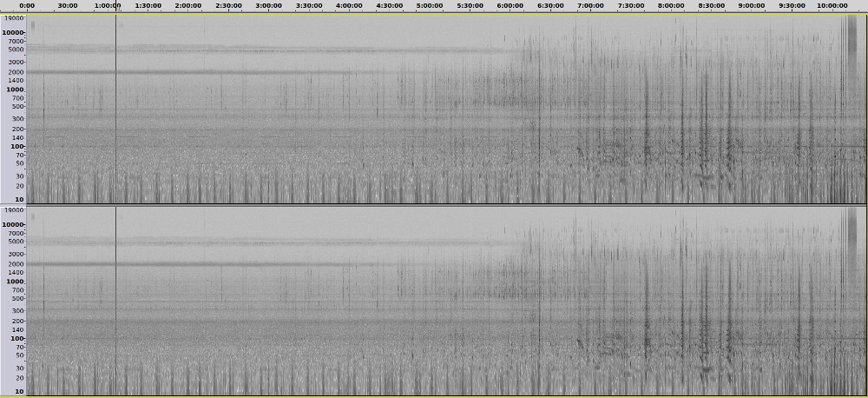This screenshot has height=398, width=868.
Task: Go to 10:00:00 on the time ruler
Action: [x=832, y=5]
